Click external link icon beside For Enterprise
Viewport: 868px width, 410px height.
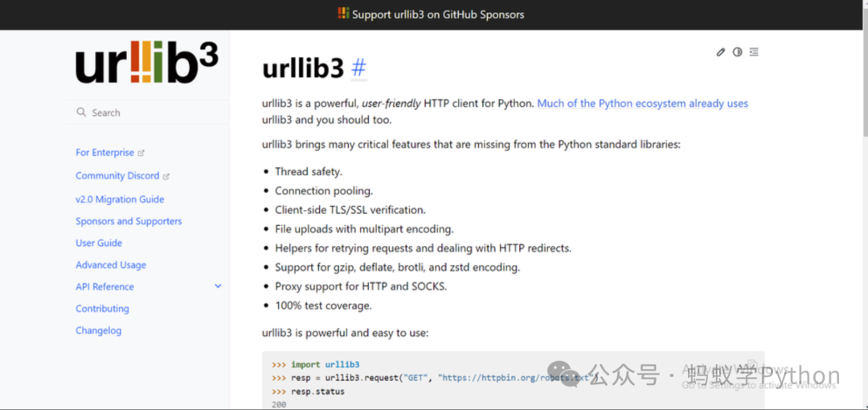pyautogui.click(x=141, y=153)
